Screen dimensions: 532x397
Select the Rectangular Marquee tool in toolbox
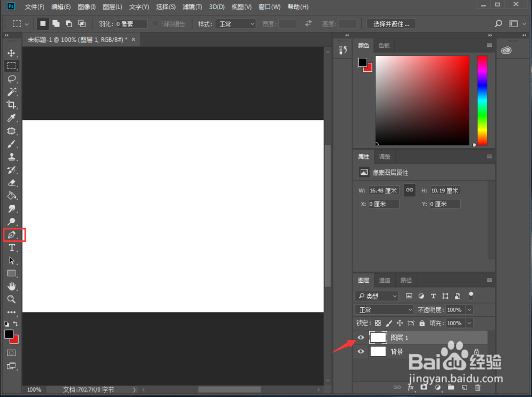[x=11, y=66]
